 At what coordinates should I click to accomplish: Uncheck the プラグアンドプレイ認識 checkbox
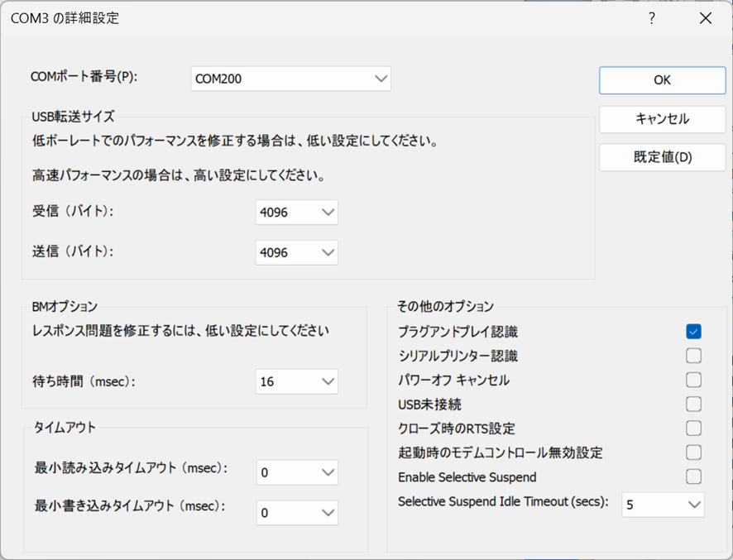[x=693, y=332]
